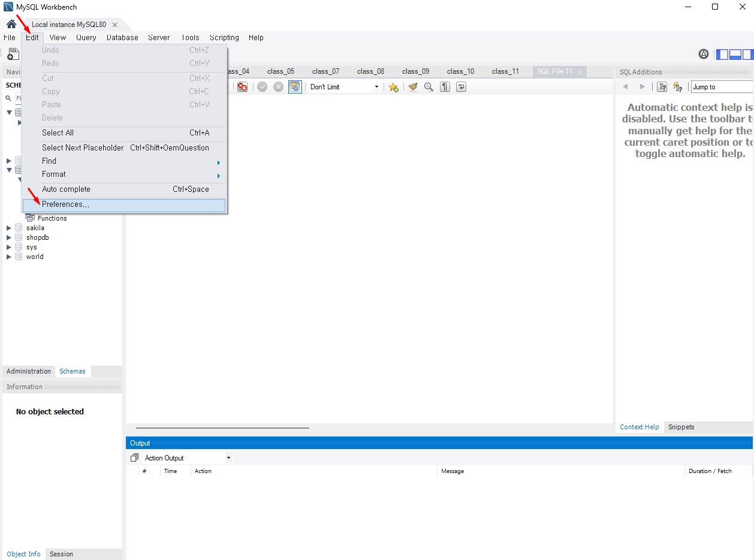Switch to the Session tab
The image size is (754, 560).
tap(62, 554)
